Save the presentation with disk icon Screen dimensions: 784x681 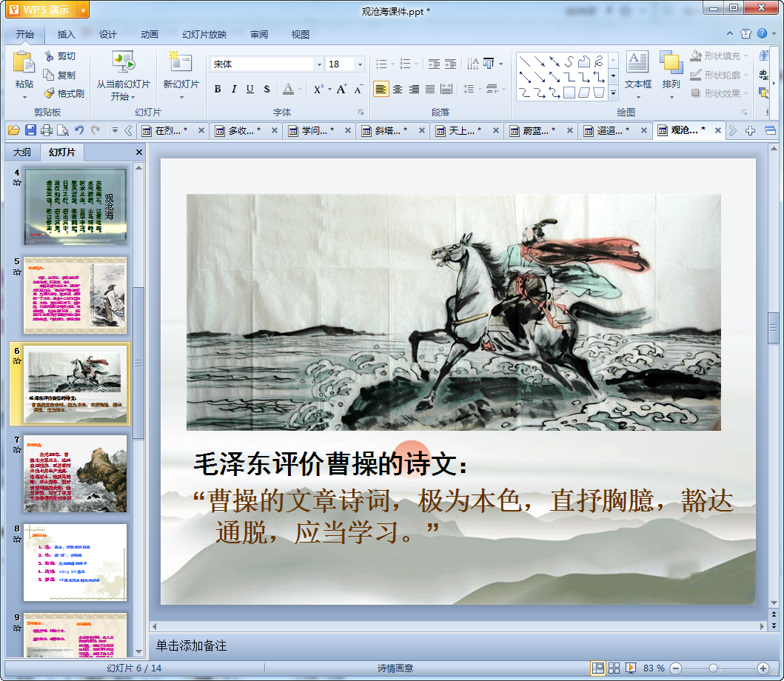click(30, 130)
